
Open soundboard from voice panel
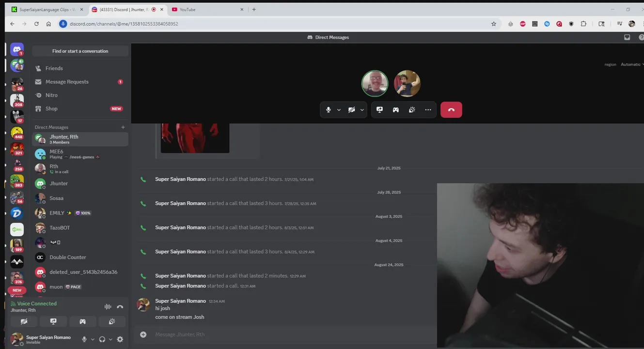click(112, 321)
